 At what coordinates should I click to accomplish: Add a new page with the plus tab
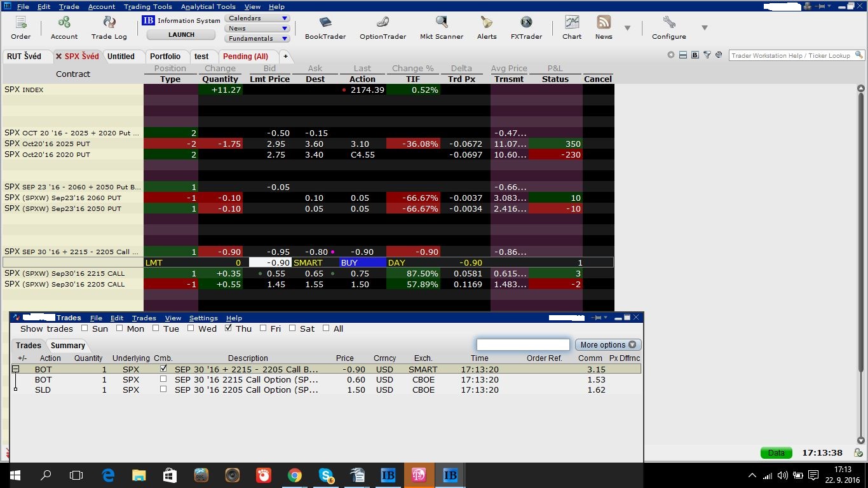tap(285, 56)
